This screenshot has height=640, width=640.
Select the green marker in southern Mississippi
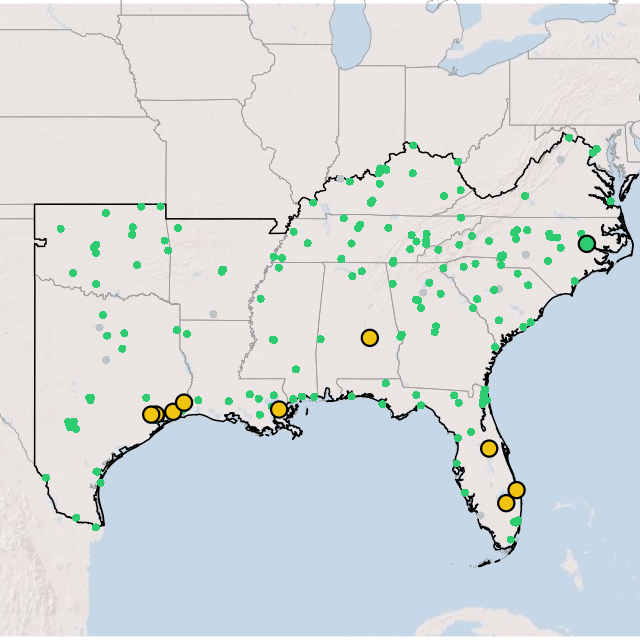point(296,369)
